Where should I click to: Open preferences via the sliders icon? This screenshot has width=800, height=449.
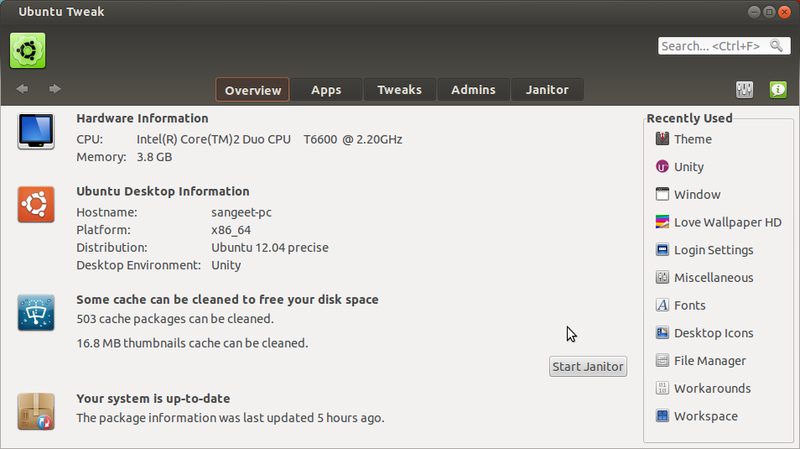click(x=744, y=90)
